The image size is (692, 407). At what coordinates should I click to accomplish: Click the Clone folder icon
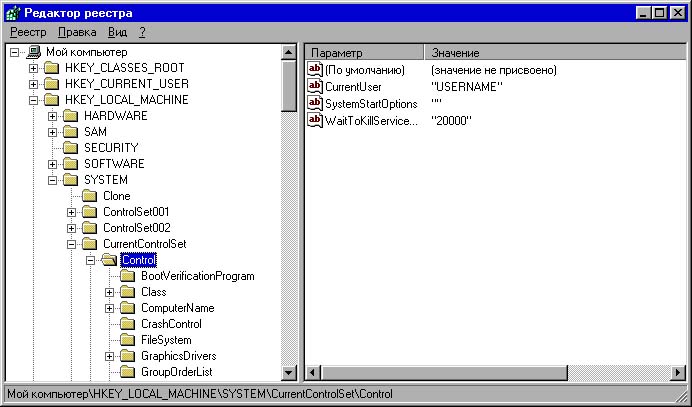point(90,196)
